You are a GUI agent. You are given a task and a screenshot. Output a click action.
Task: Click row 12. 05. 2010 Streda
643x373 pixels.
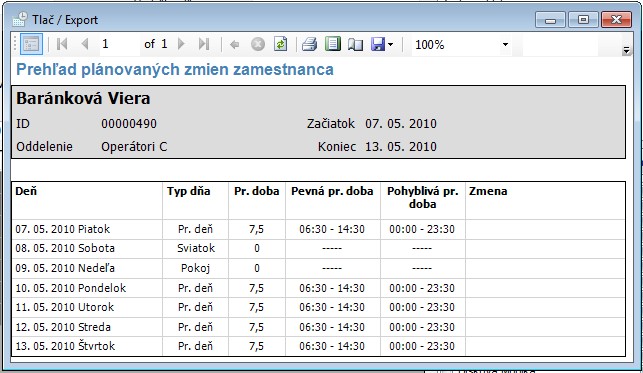[318, 327]
